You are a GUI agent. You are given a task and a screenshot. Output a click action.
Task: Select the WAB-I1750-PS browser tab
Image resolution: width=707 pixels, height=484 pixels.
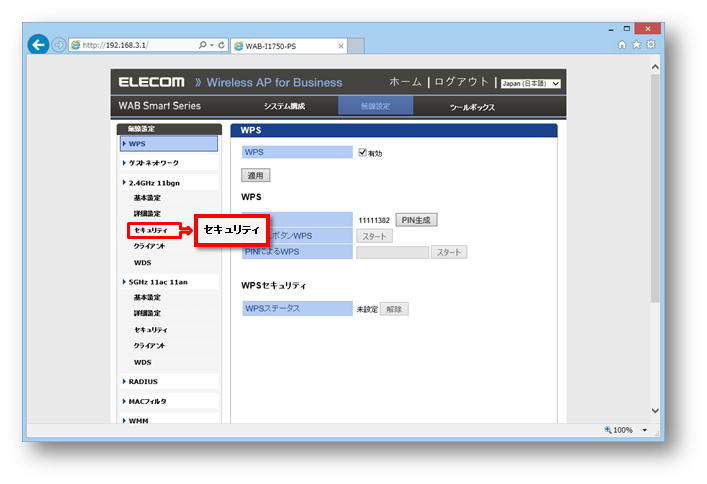pyautogui.click(x=289, y=46)
